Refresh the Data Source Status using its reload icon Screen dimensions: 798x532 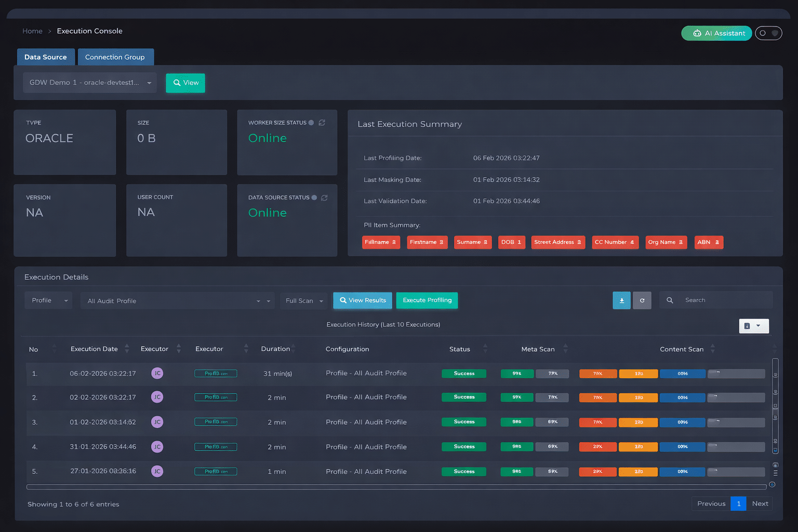click(324, 197)
